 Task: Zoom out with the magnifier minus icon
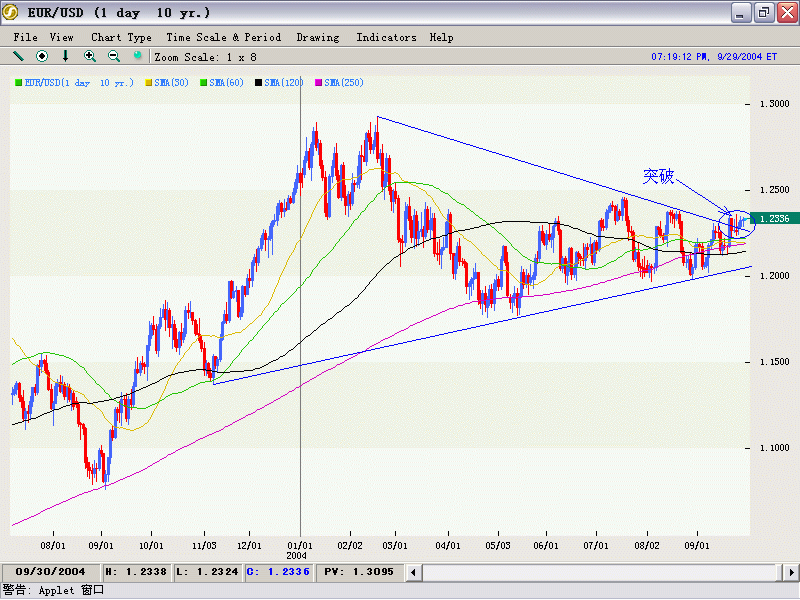tap(114, 56)
